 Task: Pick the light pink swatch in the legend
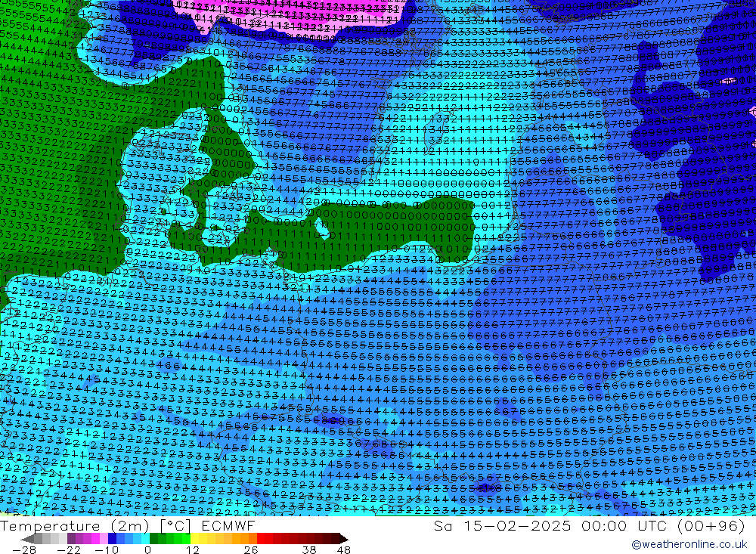pyautogui.click(x=104, y=538)
